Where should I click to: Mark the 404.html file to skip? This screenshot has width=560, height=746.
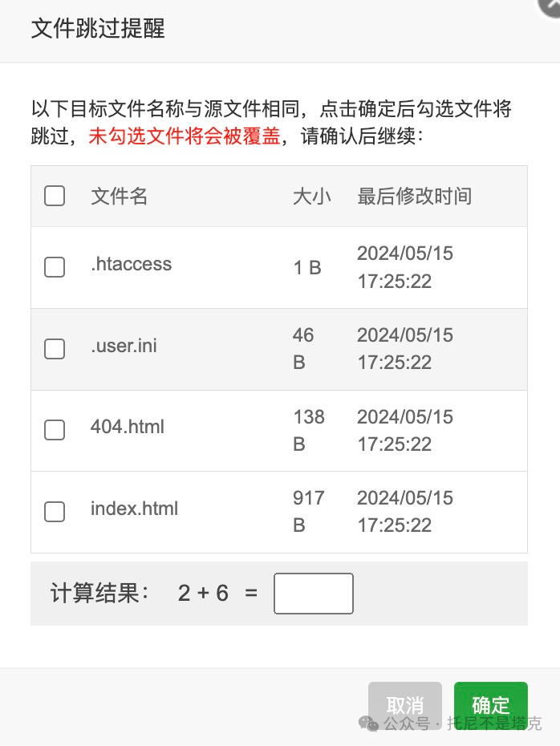pos(55,430)
